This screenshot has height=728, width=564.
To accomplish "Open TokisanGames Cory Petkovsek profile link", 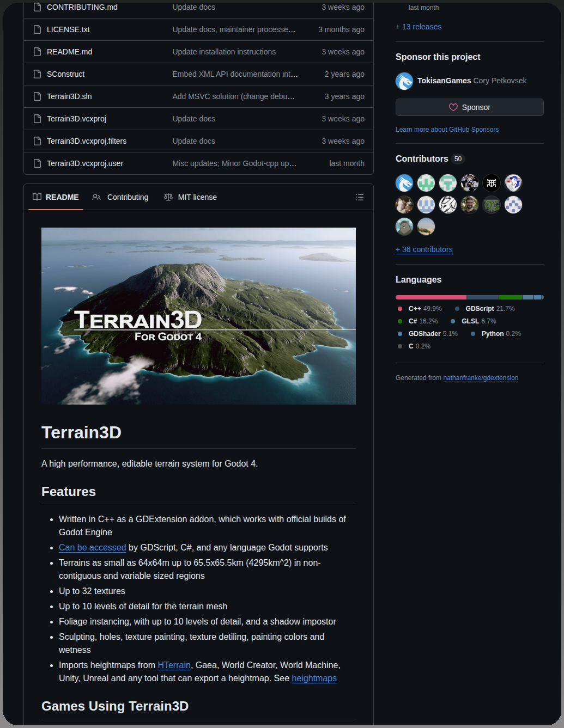I will [472, 81].
